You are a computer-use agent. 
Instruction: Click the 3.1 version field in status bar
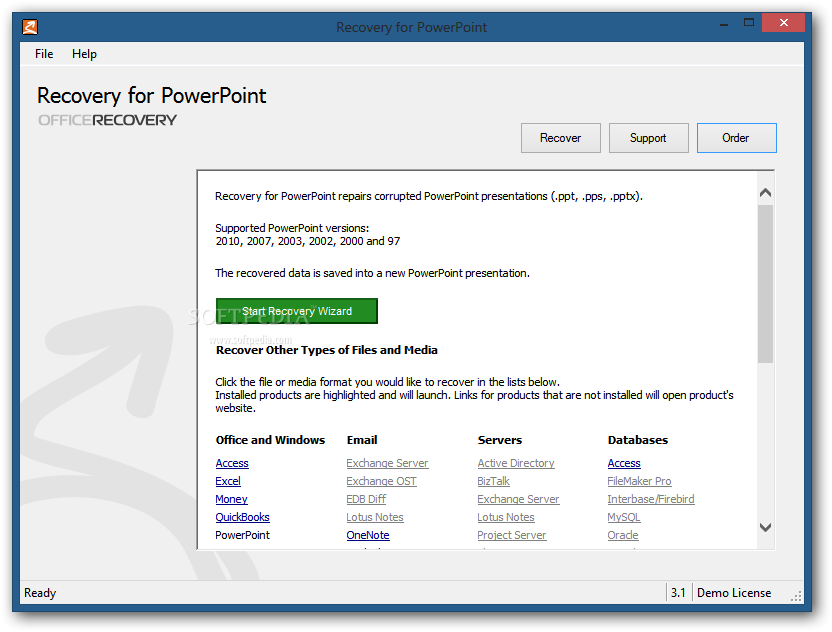point(678,593)
